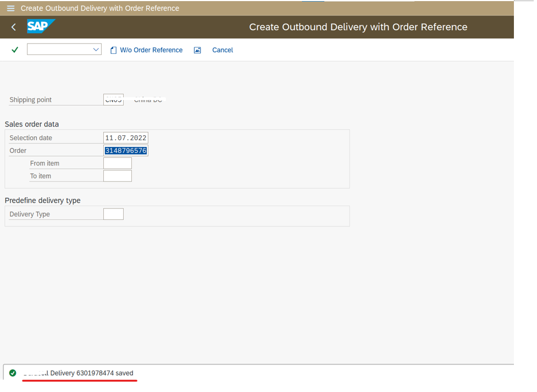
Task: Click the 'From item' label
Action: click(45, 163)
